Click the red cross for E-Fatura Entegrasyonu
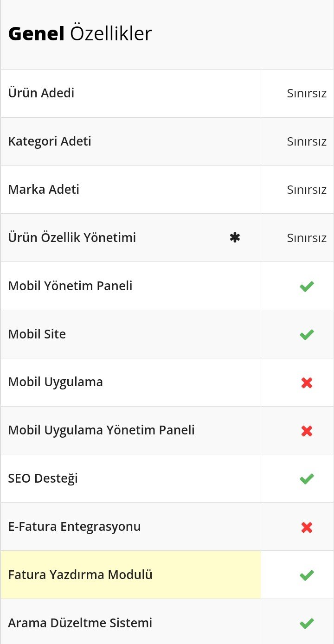The height and width of the screenshot is (644, 334). [307, 527]
